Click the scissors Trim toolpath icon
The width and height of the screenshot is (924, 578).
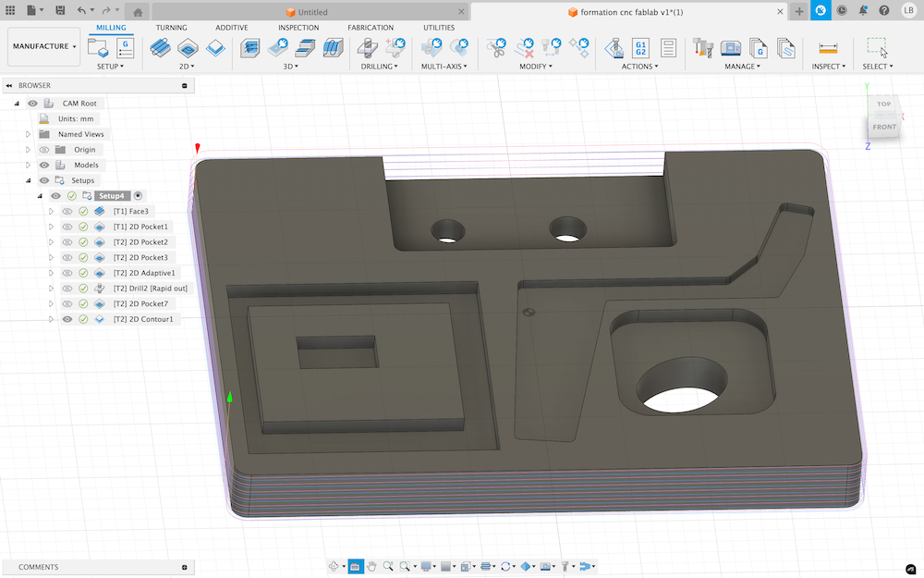pyautogui.click(x=497, y=48)
